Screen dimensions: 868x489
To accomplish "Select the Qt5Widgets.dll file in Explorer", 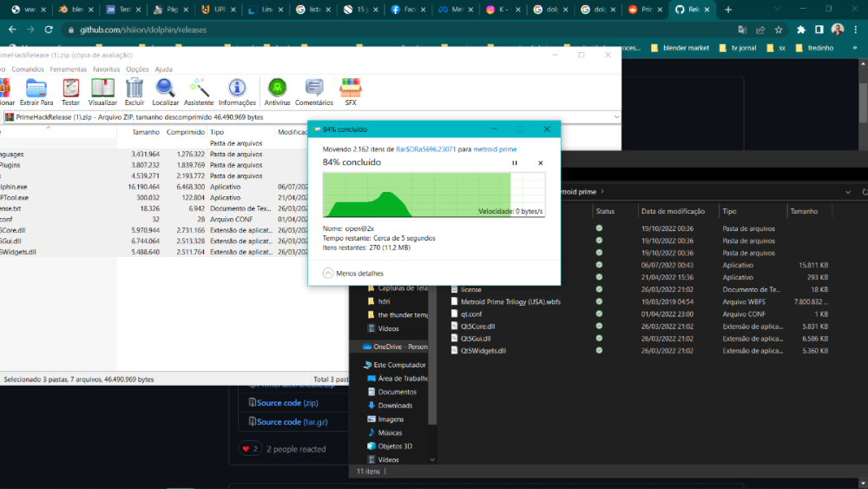I will [483, 351].
